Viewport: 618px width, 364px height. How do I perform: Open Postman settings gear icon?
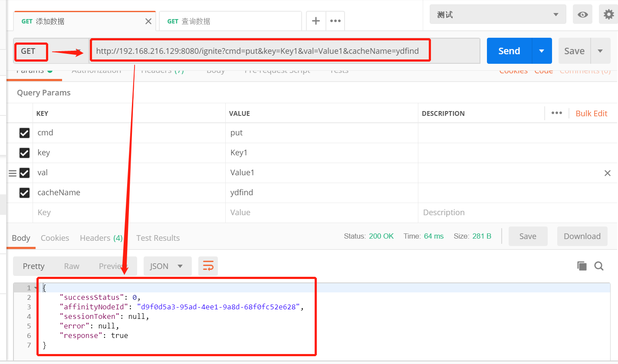(608, 13)
